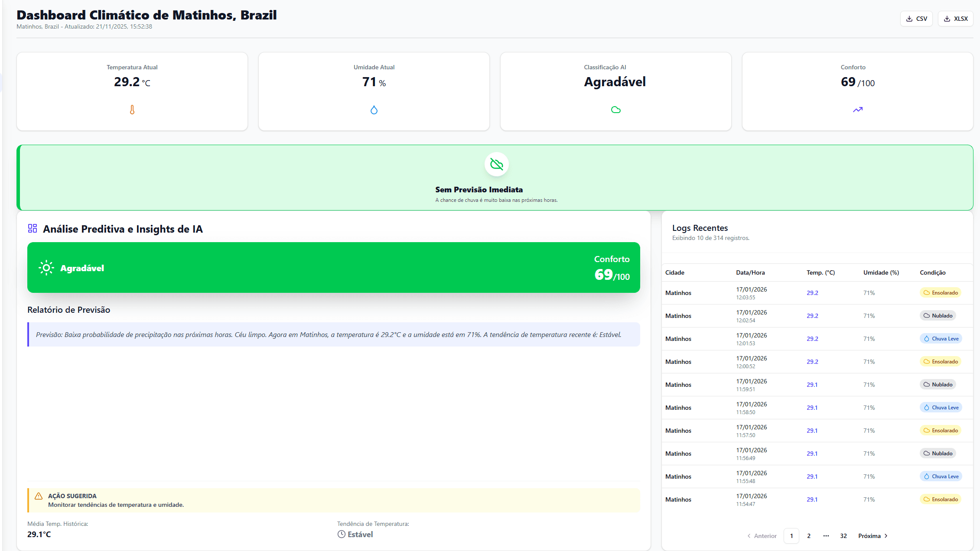Click the warning triangle icon in Ação Sugerida
This screenshot has height=551, width=980.
39,496
